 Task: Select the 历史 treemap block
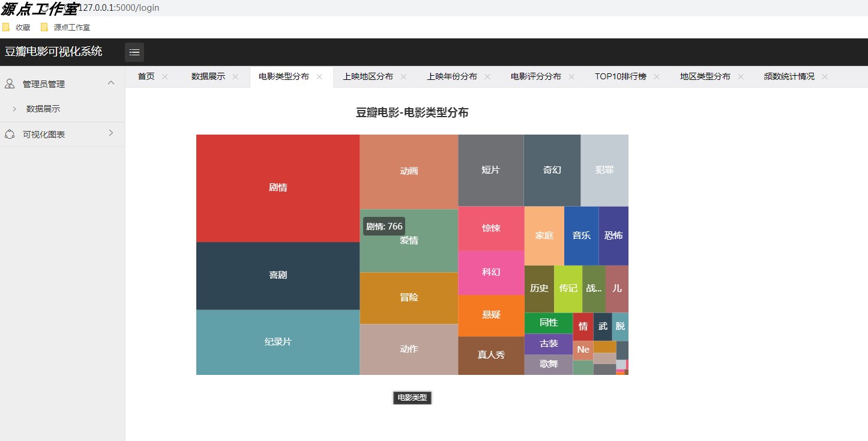[539, 289]
